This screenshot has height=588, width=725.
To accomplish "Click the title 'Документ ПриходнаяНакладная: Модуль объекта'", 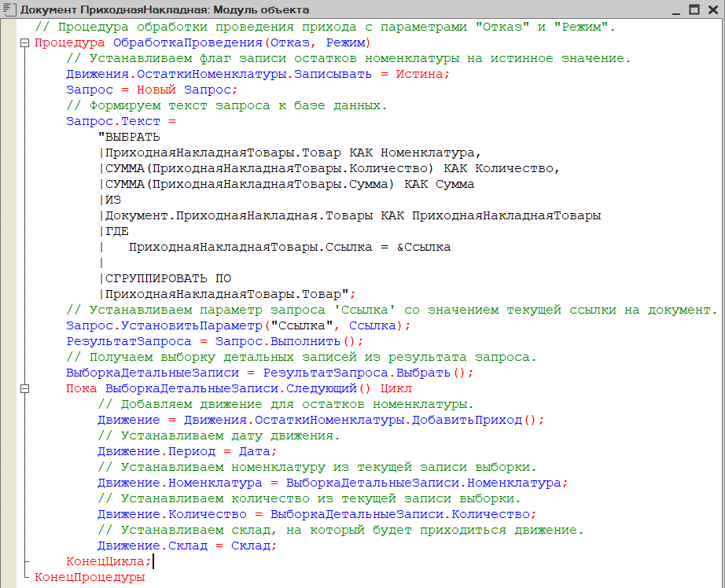I will tap(164, 9).
